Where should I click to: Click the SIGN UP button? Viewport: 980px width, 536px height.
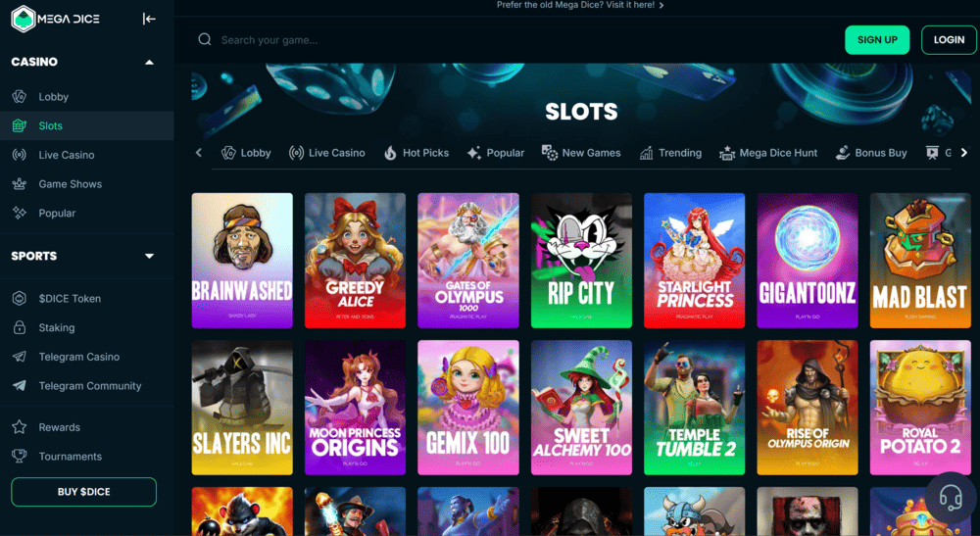pos(877,40)
